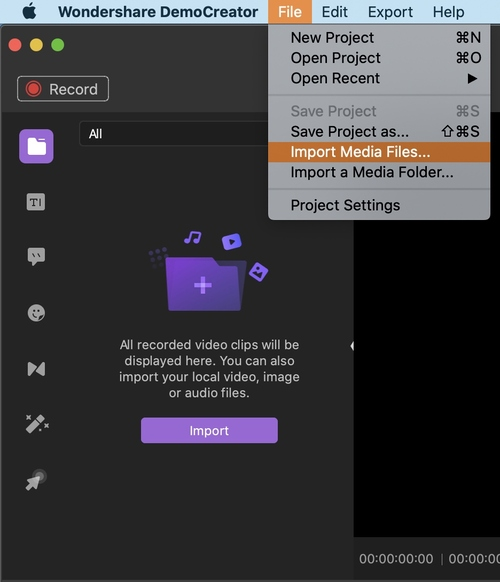Open the Titles panel in sidebar
The image size is (500, 582).
[36, 202]
